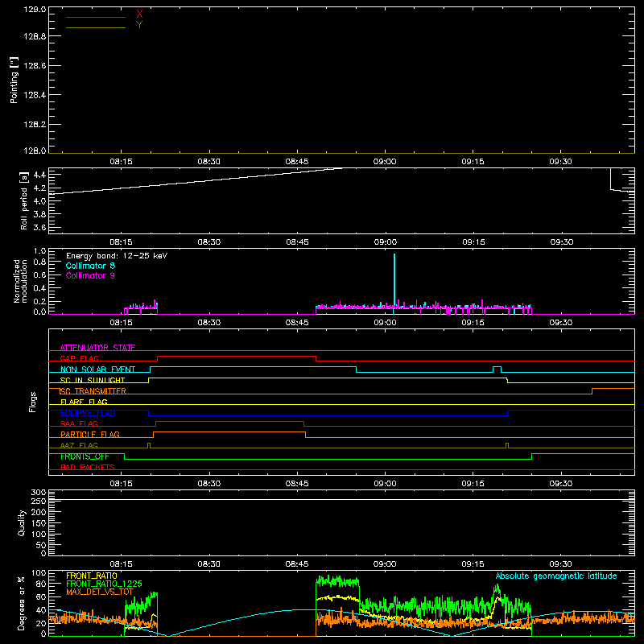Screen dimensions: 644x644
Task: Click the 128.6 tick in Pointing plot
Action: pyautogui.click(x=35, y=66)
